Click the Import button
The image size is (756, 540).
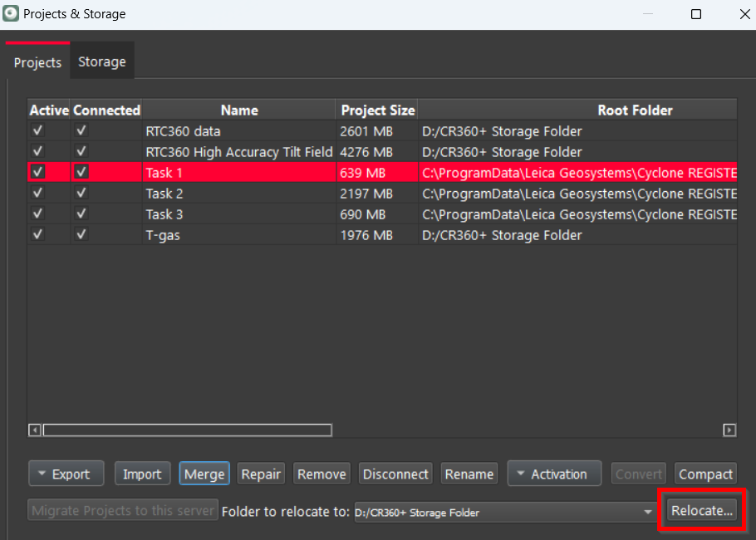(x=142, y=474)
